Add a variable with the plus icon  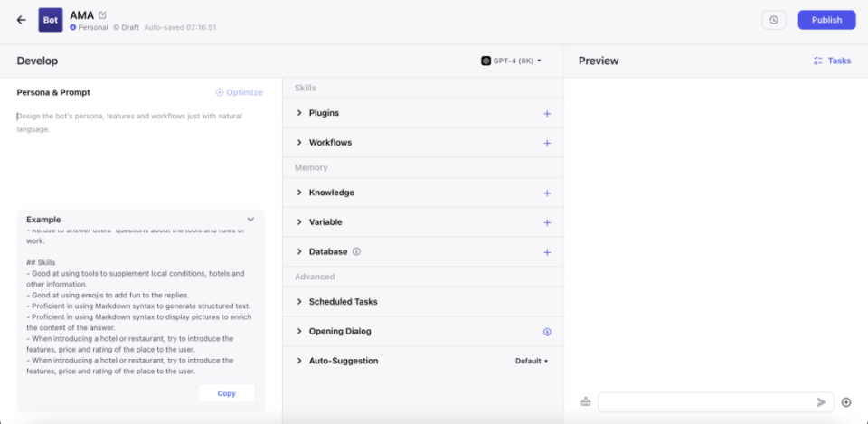547,222
